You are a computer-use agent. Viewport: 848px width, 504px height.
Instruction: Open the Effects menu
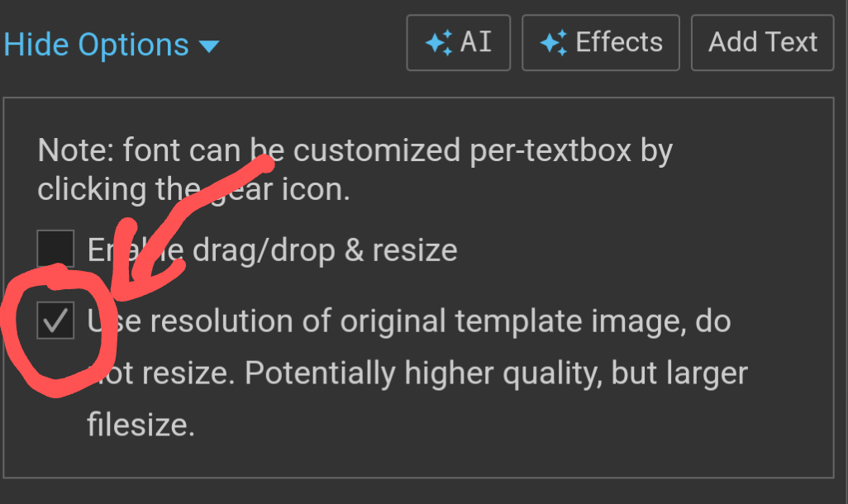coord(600,43)
